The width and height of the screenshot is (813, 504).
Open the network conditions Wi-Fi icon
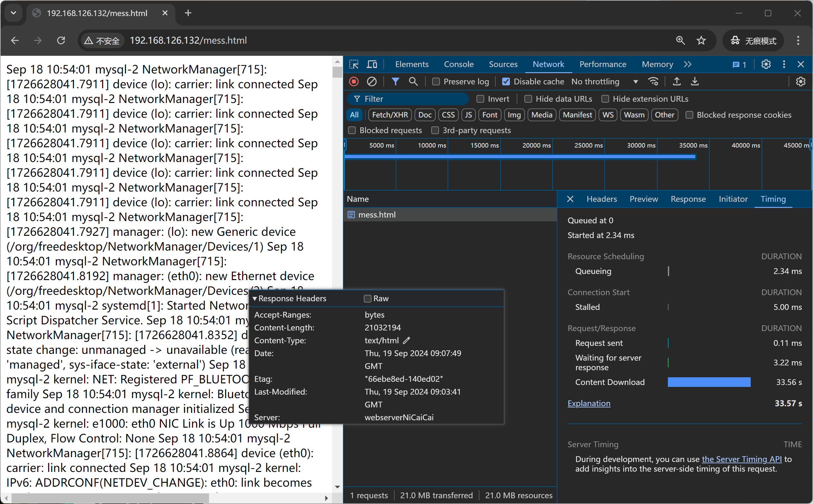coord(653,82)
